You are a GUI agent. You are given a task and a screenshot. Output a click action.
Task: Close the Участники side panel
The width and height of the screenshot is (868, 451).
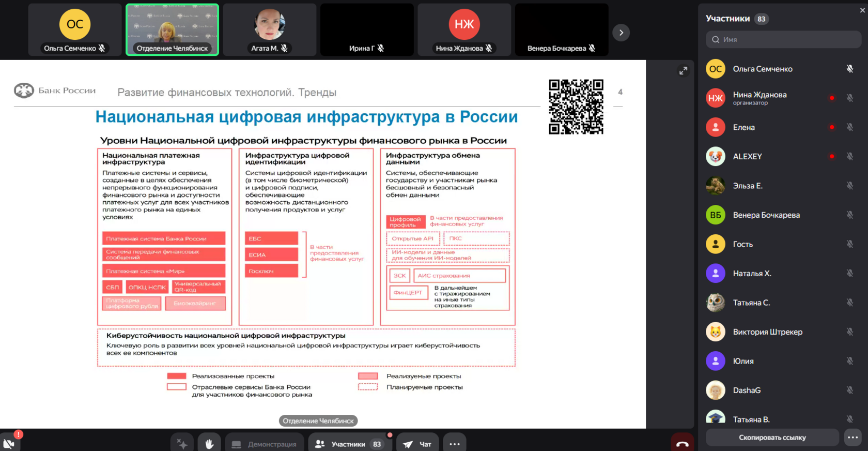[862, 10]
